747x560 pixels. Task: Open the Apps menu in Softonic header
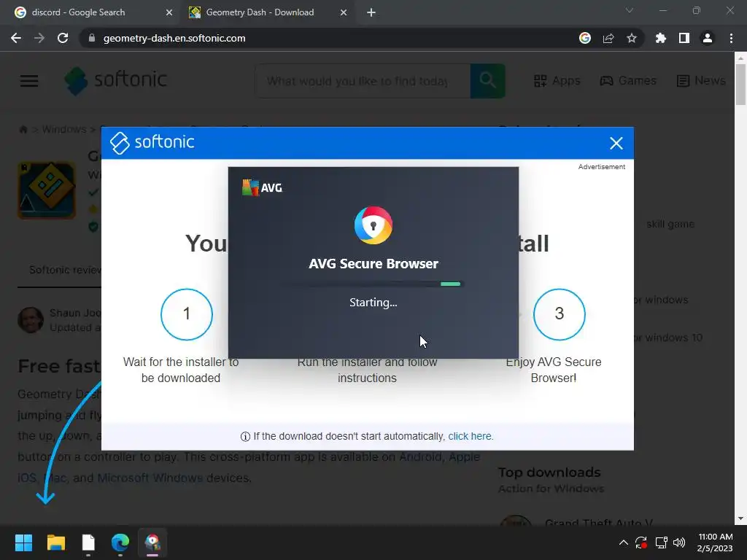point(557,80)
